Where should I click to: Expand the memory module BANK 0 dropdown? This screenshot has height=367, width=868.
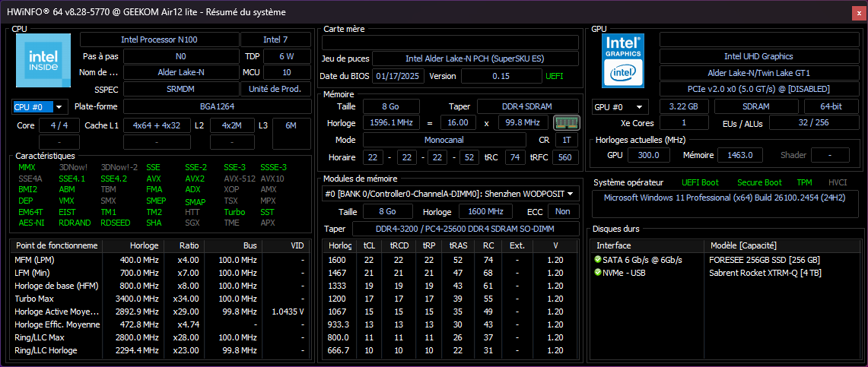[x=449, y=194]
